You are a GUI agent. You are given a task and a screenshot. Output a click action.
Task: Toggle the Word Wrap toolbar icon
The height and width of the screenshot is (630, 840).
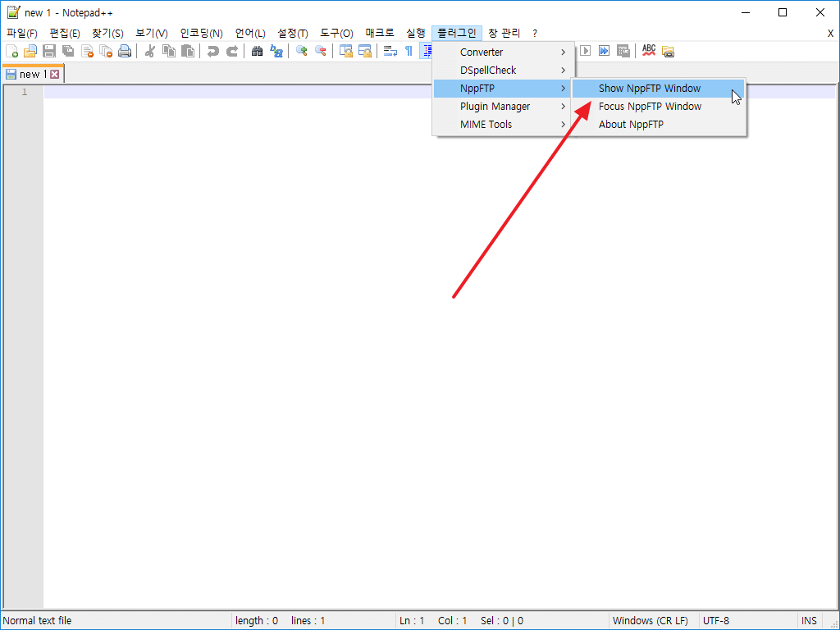click(390, 51)
